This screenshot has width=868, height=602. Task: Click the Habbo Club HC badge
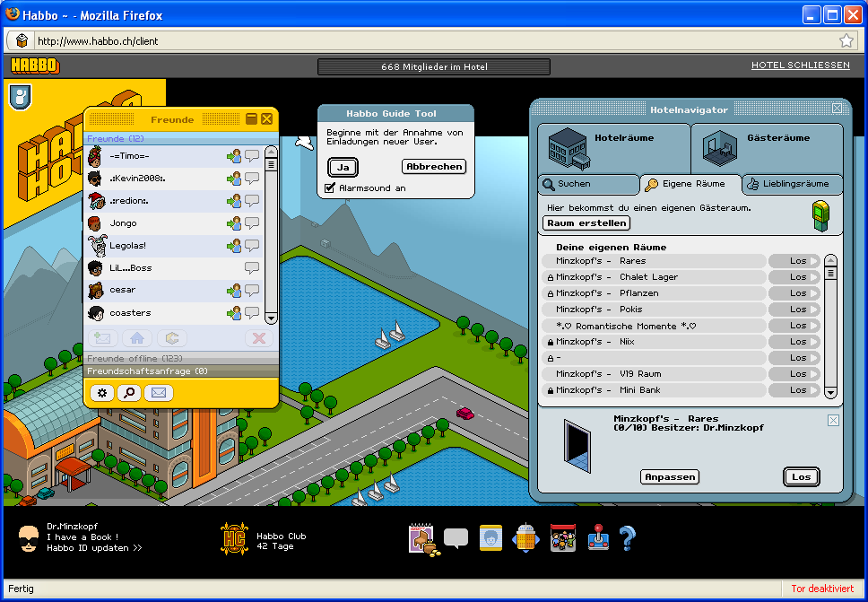click(235, 539)
